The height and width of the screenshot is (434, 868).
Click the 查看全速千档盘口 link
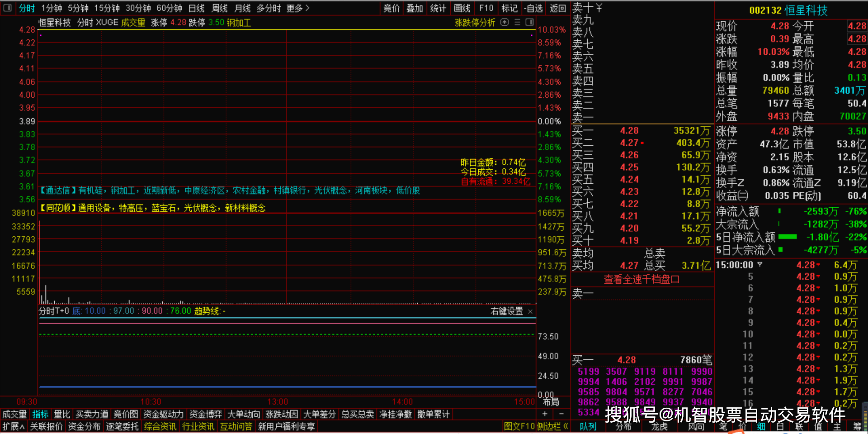point(641,279)
